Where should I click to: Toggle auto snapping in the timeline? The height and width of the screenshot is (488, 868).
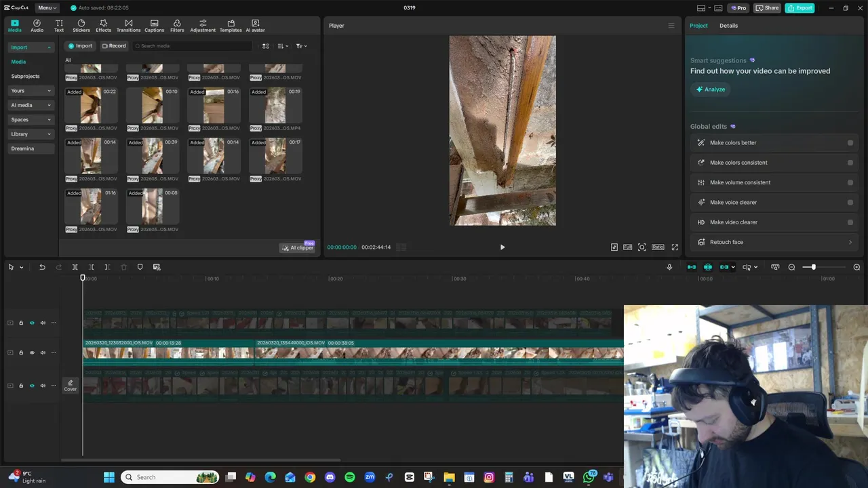click(708, 267)
